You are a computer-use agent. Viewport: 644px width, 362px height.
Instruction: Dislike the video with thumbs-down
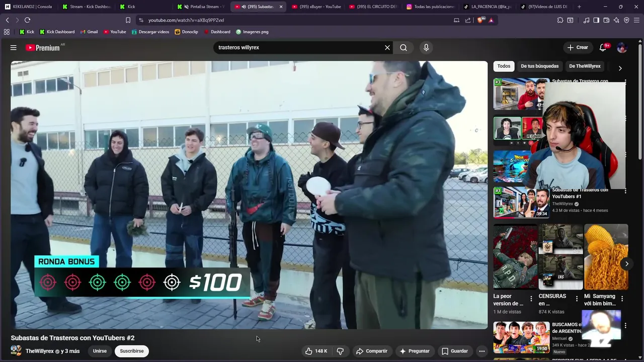pos(340,351)
